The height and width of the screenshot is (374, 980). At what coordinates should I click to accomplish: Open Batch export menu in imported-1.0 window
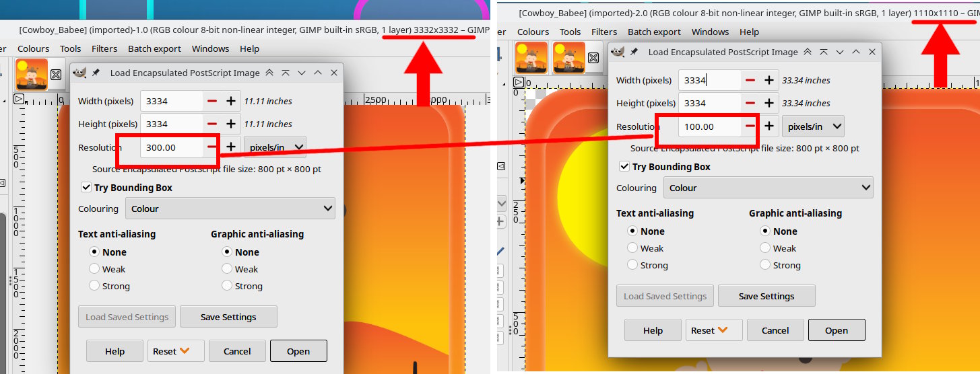pos(154,48)
